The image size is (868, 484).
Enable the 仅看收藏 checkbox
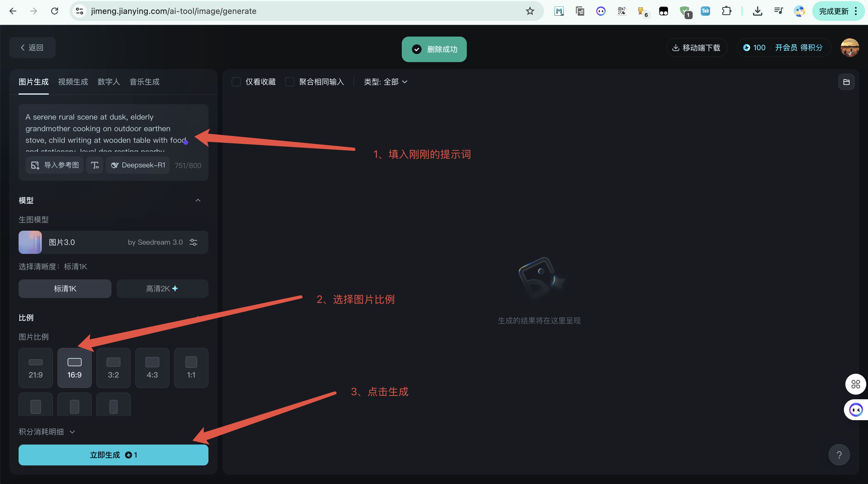pos(237,82)
